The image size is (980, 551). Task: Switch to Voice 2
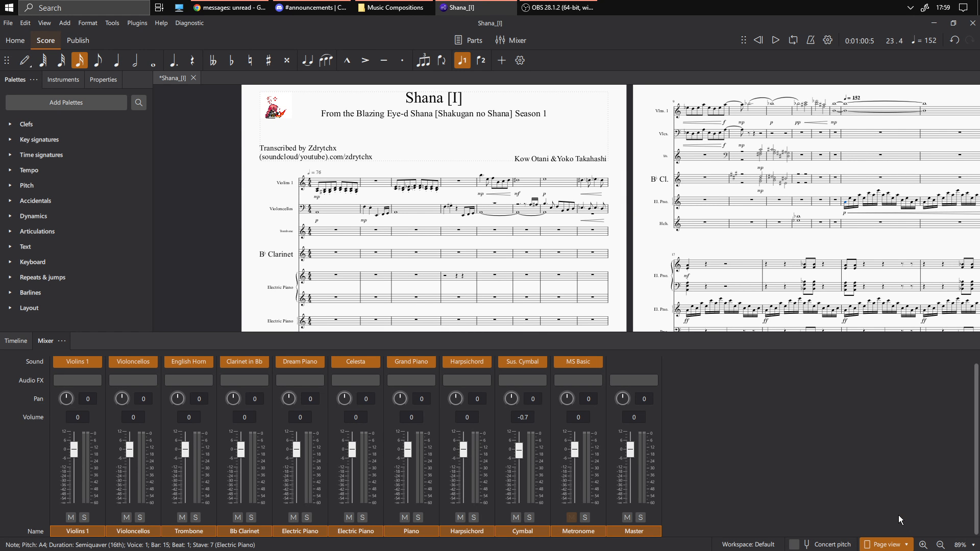(481, 61)
